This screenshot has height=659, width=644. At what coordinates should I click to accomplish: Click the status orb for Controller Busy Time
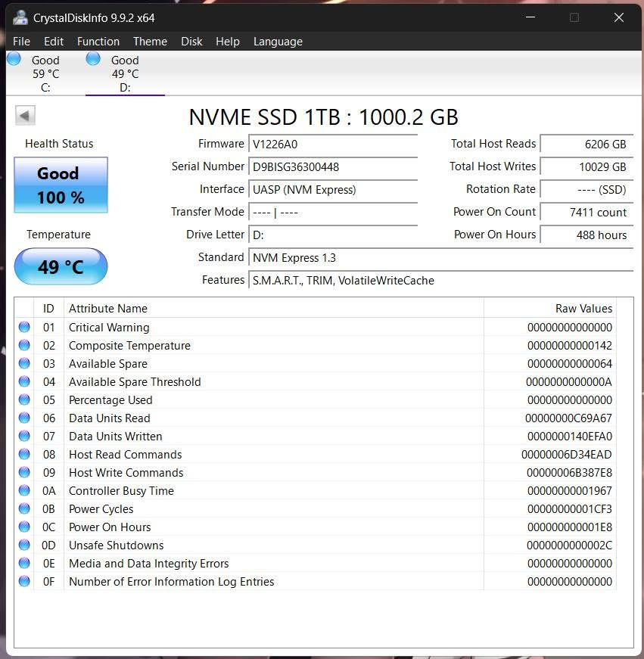[x=24, y=490]
